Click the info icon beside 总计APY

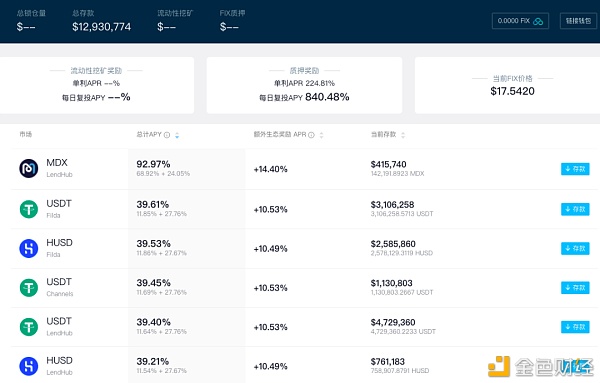coord(167,135)
